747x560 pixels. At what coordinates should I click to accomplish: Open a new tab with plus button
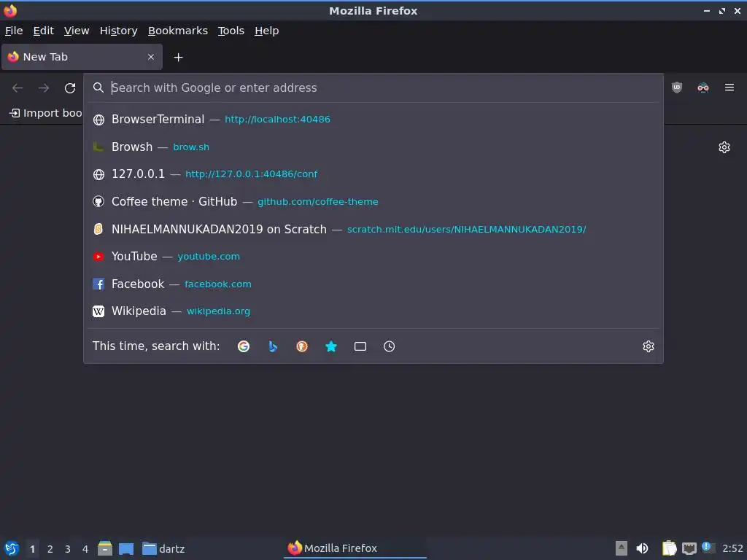(x=178, y=57)
